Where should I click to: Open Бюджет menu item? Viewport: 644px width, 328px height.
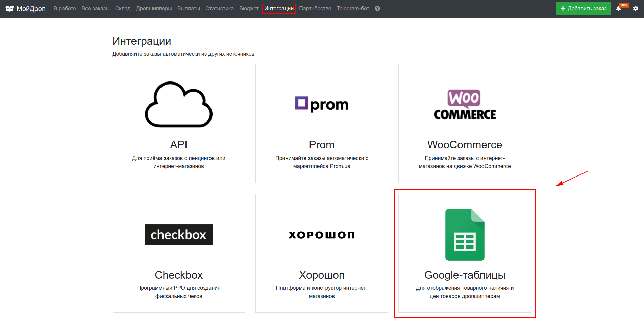[x=249, y=9]
